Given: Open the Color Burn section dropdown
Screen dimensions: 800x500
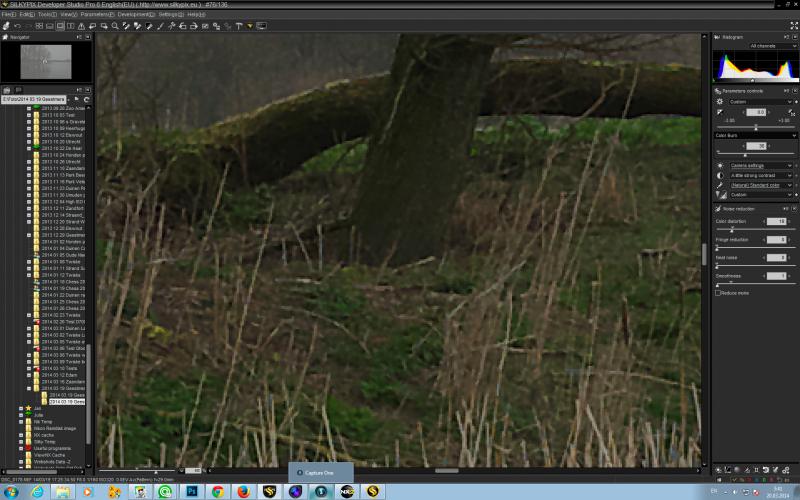Looking at the screenshot, I should coord(756,135).
